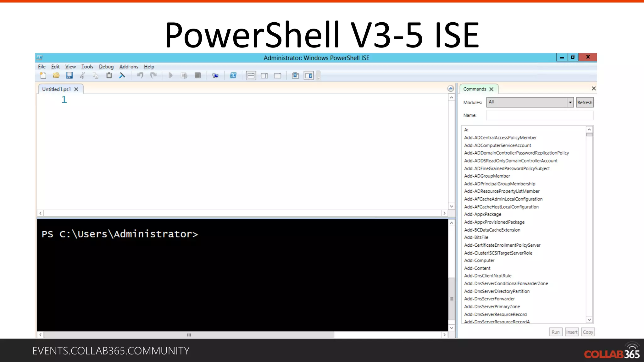Toggle the Show Command Add-on icon
Image resolution: width=644 pixels, height=362 pixels.
pos(309,75)
